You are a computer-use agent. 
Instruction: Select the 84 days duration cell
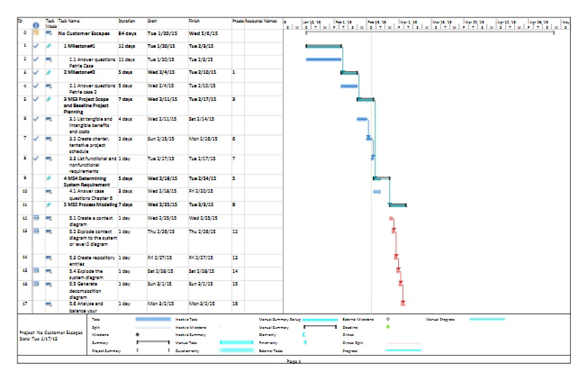(127, 33)
